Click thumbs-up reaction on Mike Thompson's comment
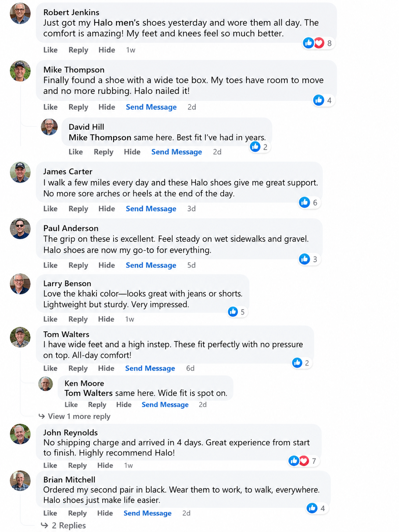This screenshot has width=399, height=532. tap(319, 100)
